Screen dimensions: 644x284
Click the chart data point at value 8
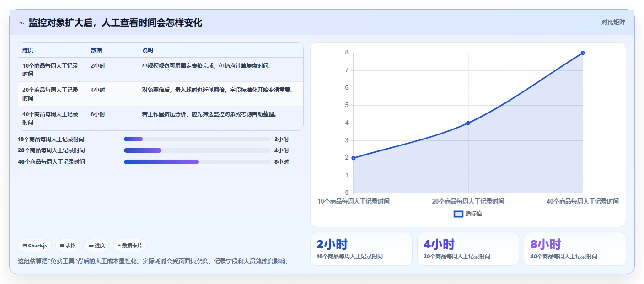pos(583,53)
